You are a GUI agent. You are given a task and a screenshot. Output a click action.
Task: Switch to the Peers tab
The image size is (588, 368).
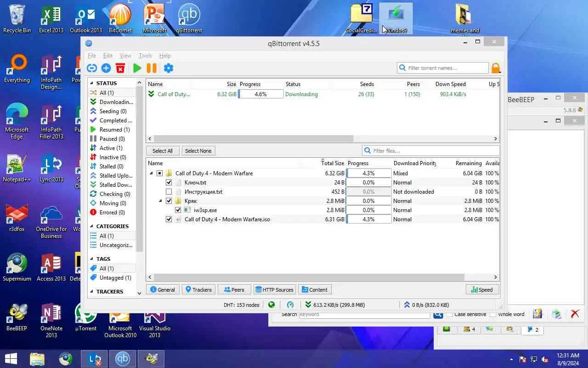(x=234, y=289)
